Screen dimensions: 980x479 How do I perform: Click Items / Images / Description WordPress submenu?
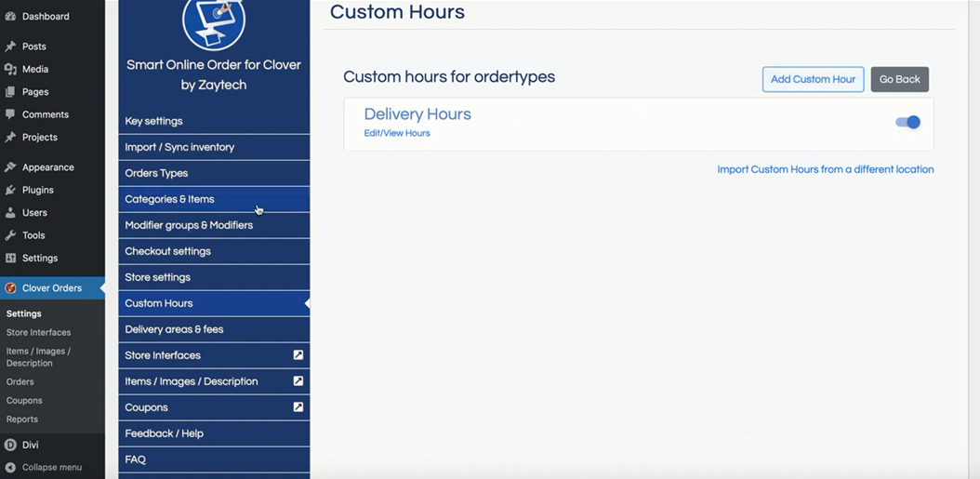pyautogui.click(x=39, y=357)
